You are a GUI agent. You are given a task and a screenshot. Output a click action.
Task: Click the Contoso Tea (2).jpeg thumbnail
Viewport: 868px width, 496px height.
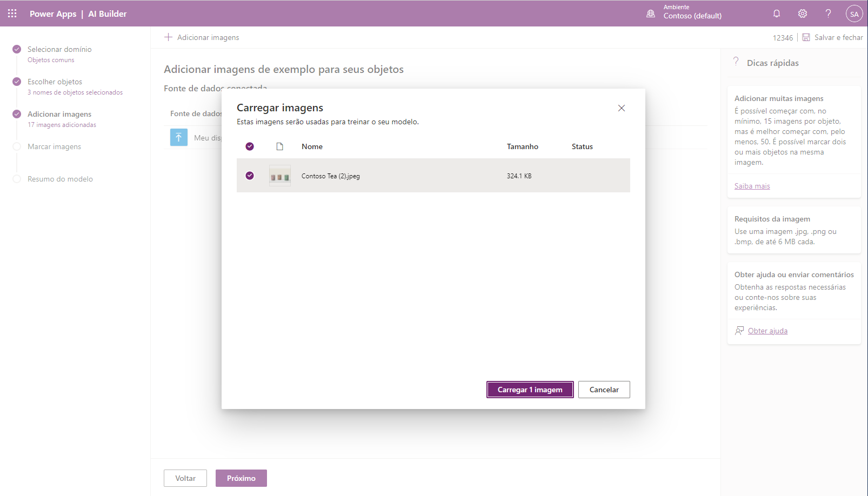coord(280,176)
